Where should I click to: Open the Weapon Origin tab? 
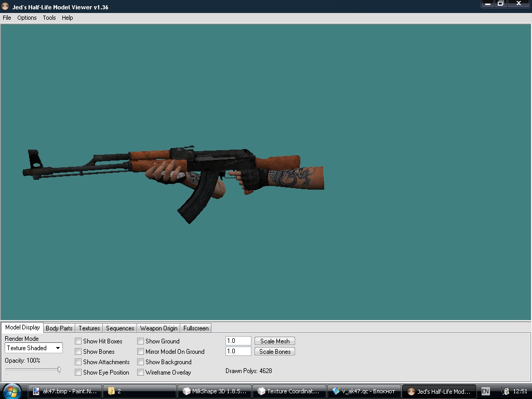pyautogui.click(x=158, y=328)
